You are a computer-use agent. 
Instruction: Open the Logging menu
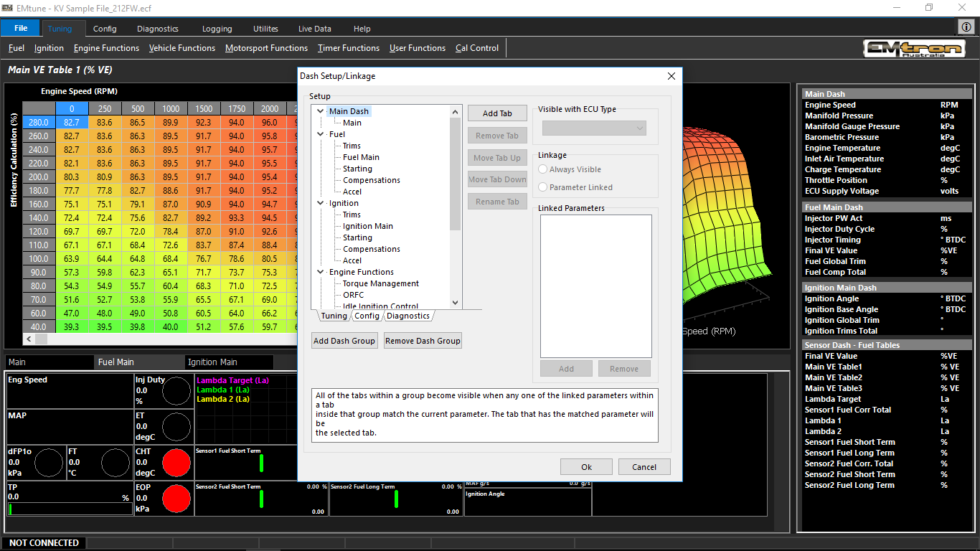click(217, 29)
